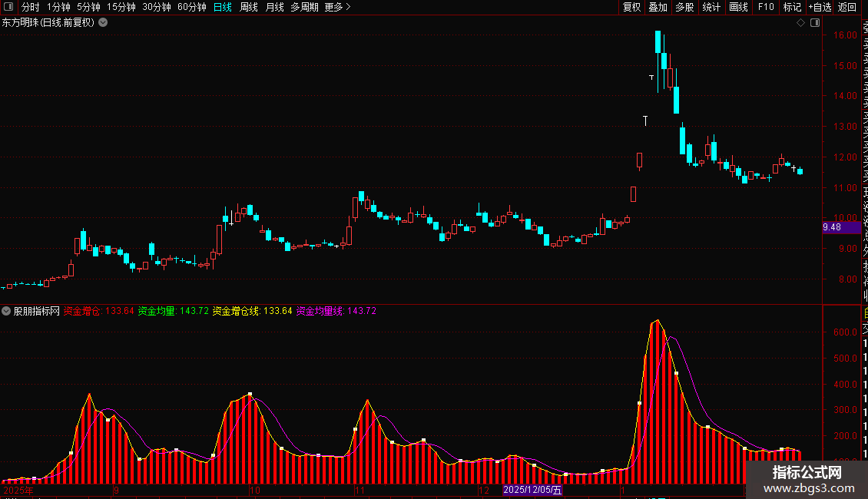Image resolution: width=868 pixels, height=499 pixels.
Task: Open the 复权 adjustment menu
Action: (x=631, y=7)
